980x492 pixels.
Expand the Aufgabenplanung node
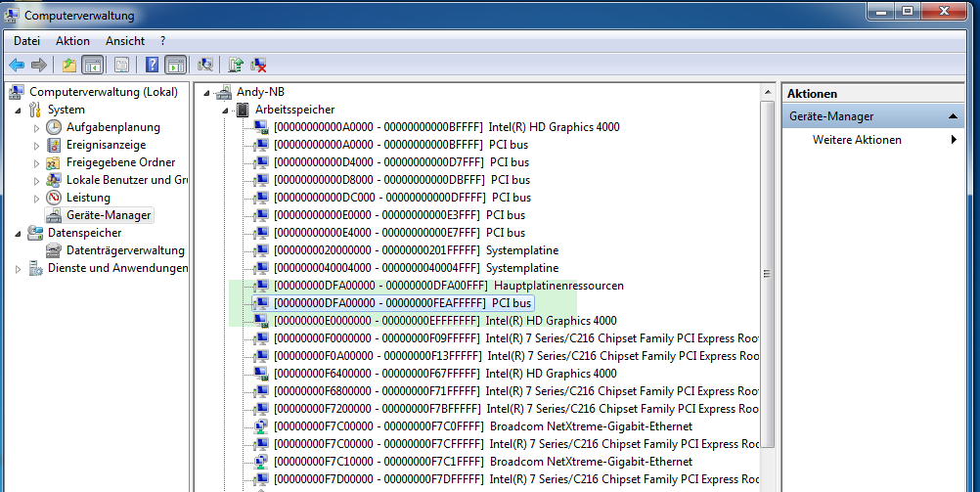(36, 128)
